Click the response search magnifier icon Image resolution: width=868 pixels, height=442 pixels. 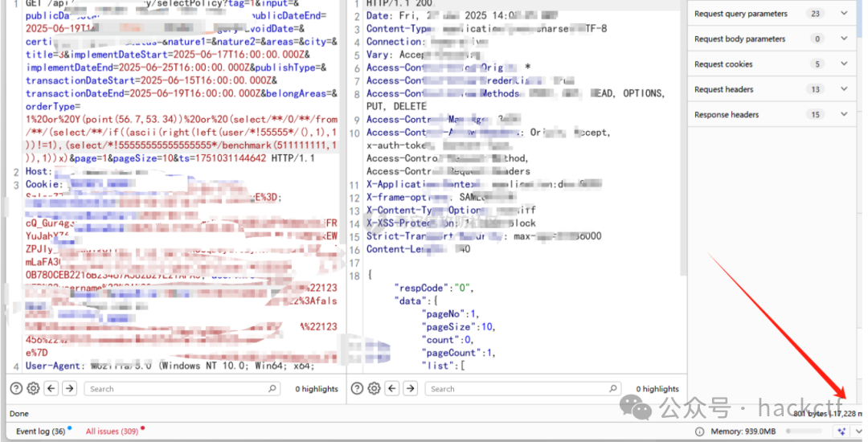tap(612, 389)
